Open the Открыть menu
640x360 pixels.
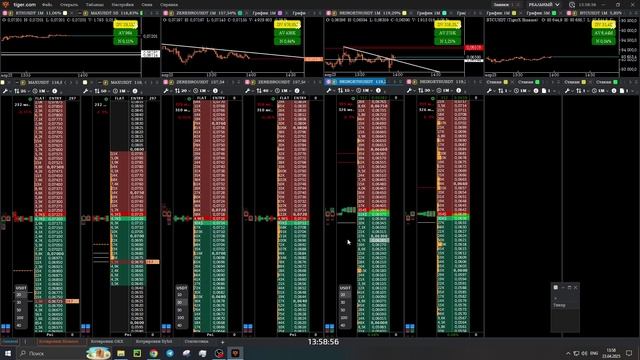(69, 4)
